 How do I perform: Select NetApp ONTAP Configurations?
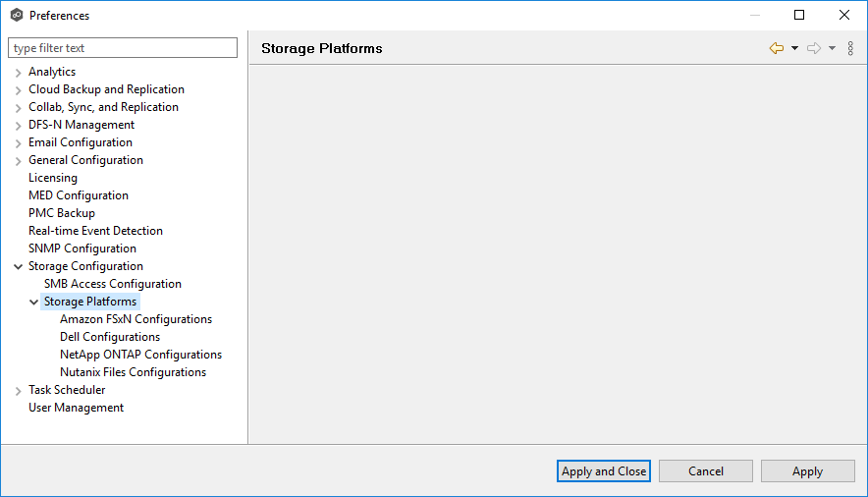click(x=140, y=355)
